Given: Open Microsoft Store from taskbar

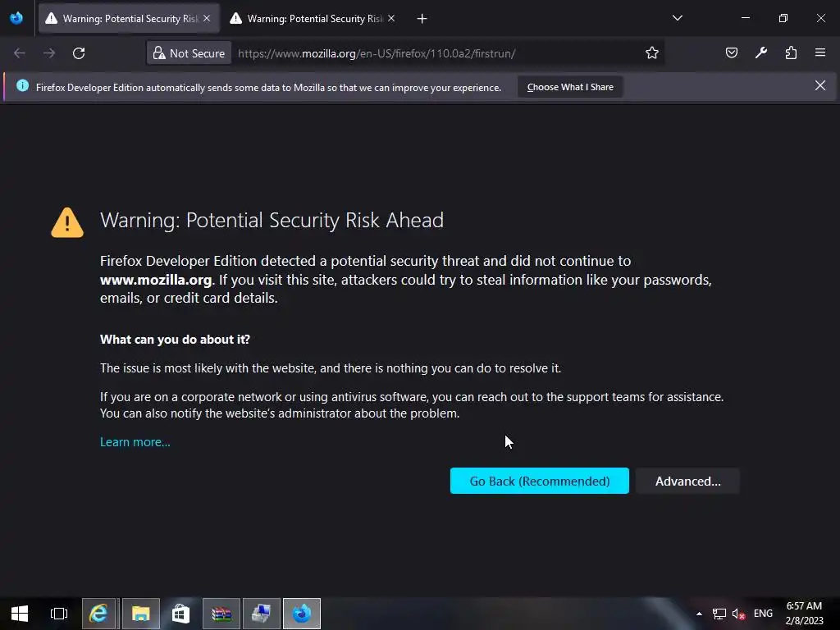Looking at the screenshot, I should click(x=181, y=614).
